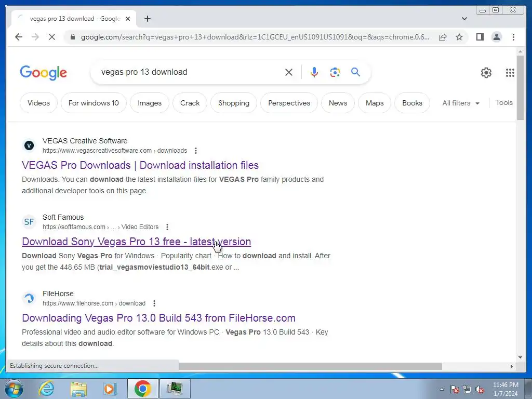Viewport: 532px width, 399px height.
Task: Stop loading the page
Action: tap(51, 37)
